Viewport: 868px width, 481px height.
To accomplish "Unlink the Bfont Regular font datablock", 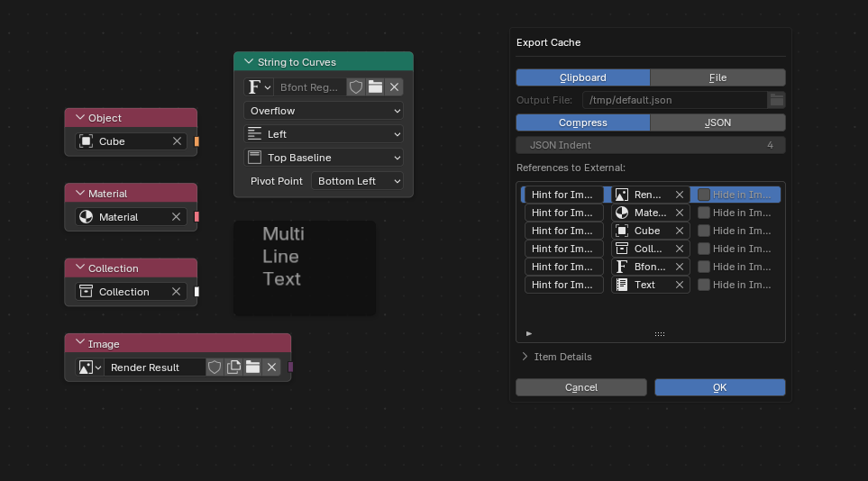I will point(394,87).
